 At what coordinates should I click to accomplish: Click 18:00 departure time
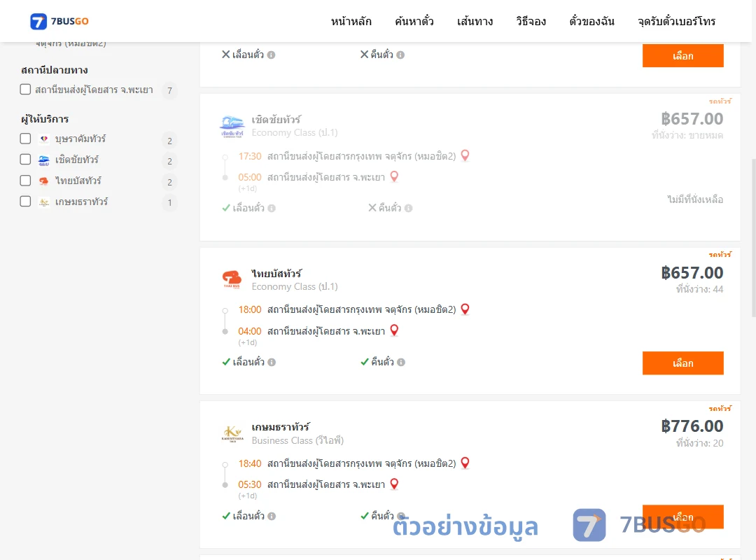[250, 309]
